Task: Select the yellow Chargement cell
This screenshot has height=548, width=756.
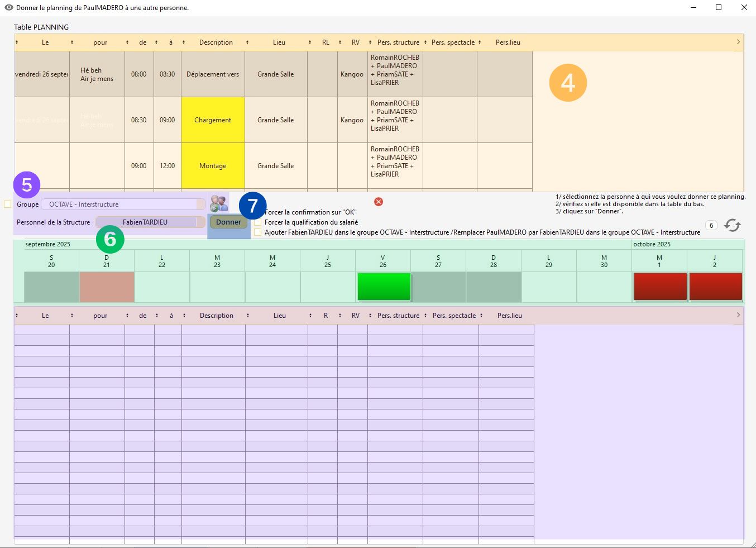Action: [x=213, y=120]
